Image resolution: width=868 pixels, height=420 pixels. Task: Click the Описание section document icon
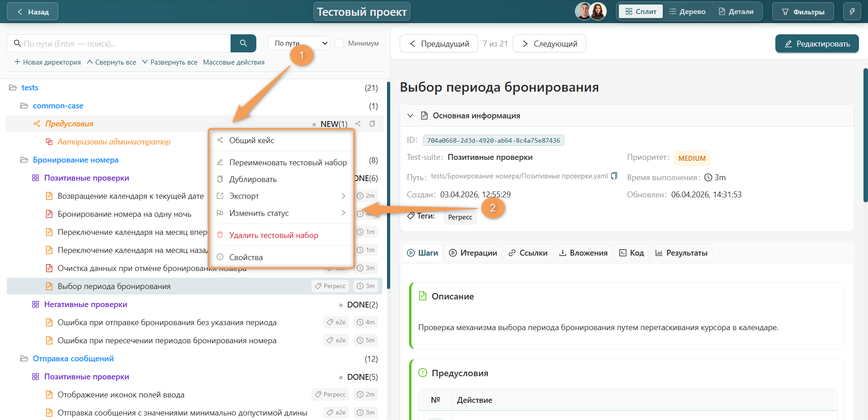[x=423, y=296]
